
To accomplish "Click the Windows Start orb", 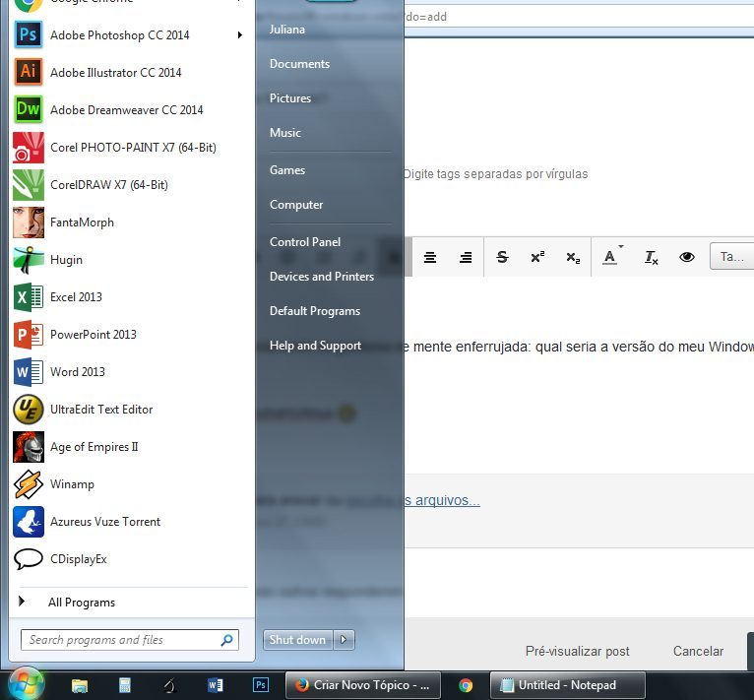I will tap(25, 684).
